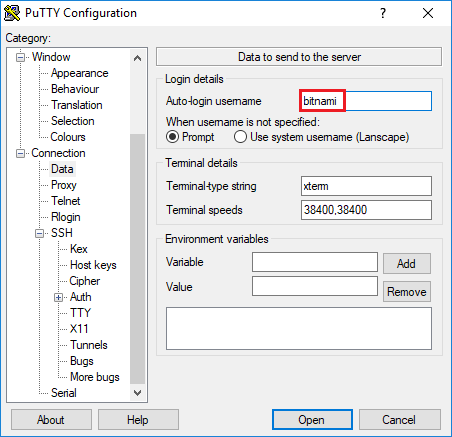Click the Auto-login username field
The height and width of the screenshot is (437, 452).
point(366,101)
